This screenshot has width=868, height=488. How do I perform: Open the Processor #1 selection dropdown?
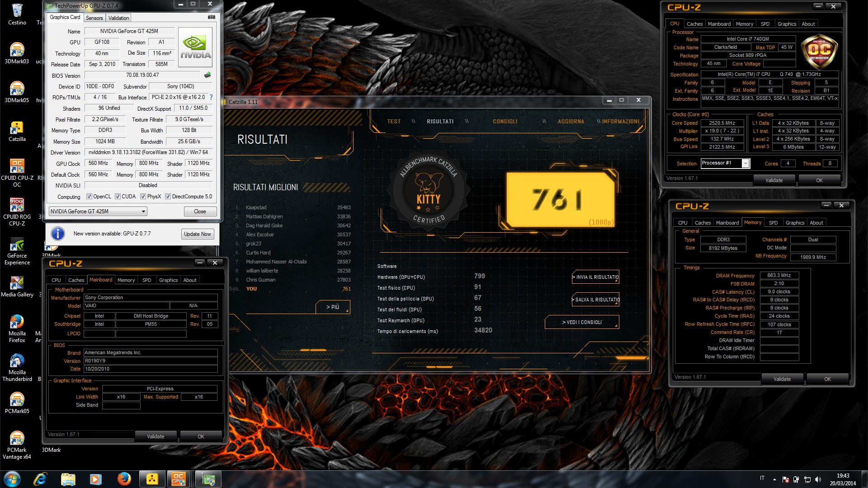725,163
